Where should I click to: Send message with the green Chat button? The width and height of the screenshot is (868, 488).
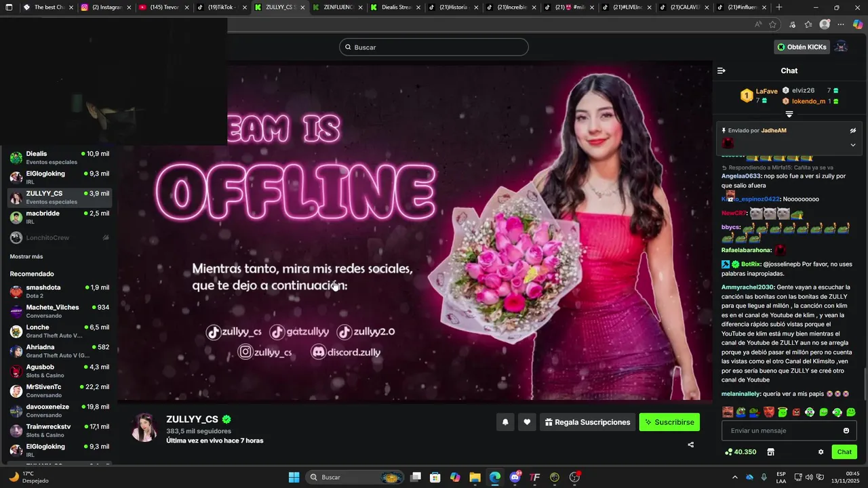[x=844, y=452]
